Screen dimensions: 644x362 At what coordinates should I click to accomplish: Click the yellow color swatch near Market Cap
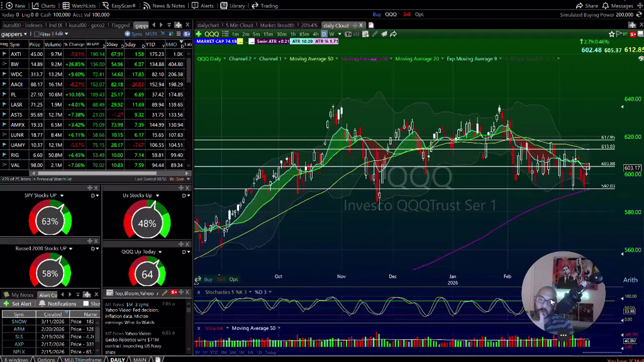(x=239, y=41)
